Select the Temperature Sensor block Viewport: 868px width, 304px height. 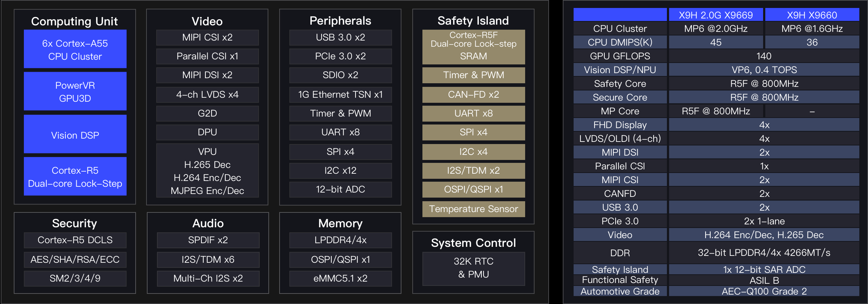473,209
